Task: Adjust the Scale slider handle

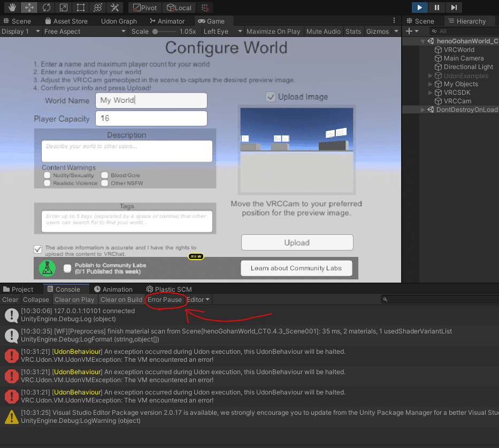Action: tap(155, 32)
